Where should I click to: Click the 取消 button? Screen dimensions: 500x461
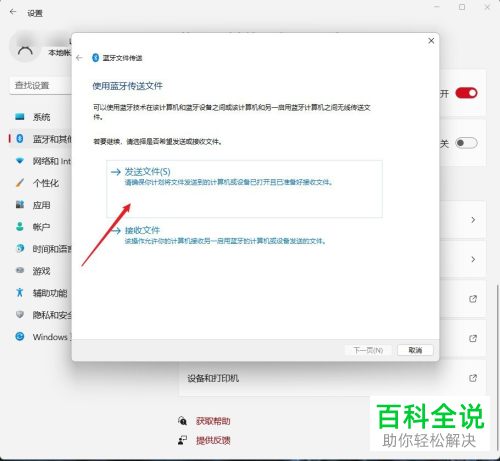click(x=415, y=350)
